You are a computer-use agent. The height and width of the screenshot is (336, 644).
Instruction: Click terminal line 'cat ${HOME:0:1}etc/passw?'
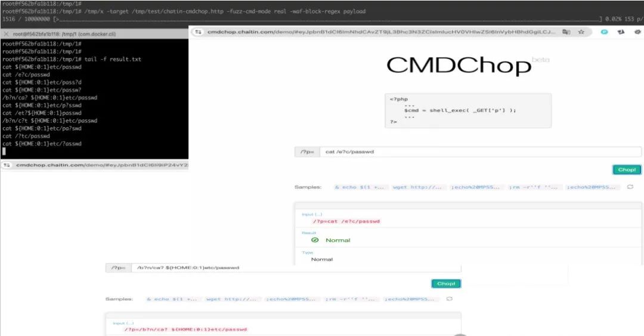(x=42, y=90)
